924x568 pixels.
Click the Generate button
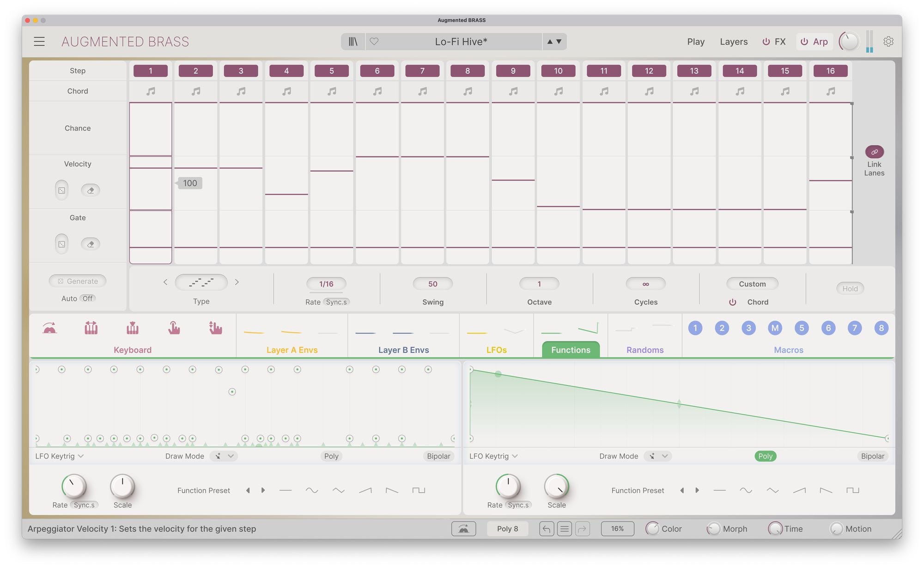78,281
